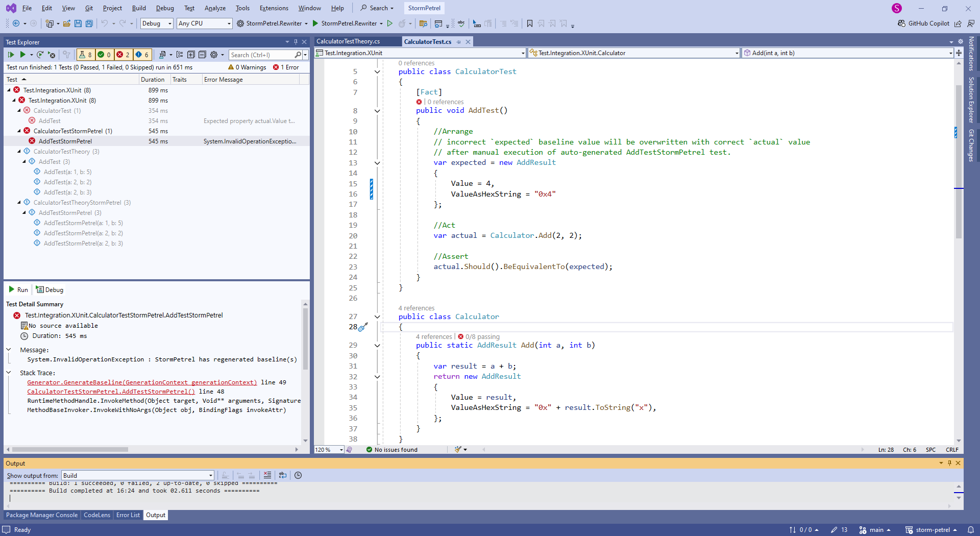
Task: Click the editor vertical scrollbar thumb
Action: [959, 161]
